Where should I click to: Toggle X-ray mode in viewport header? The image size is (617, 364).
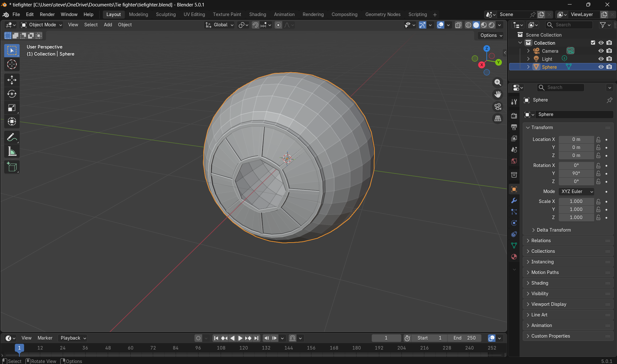pyautogui.click(x=458, y=25)
